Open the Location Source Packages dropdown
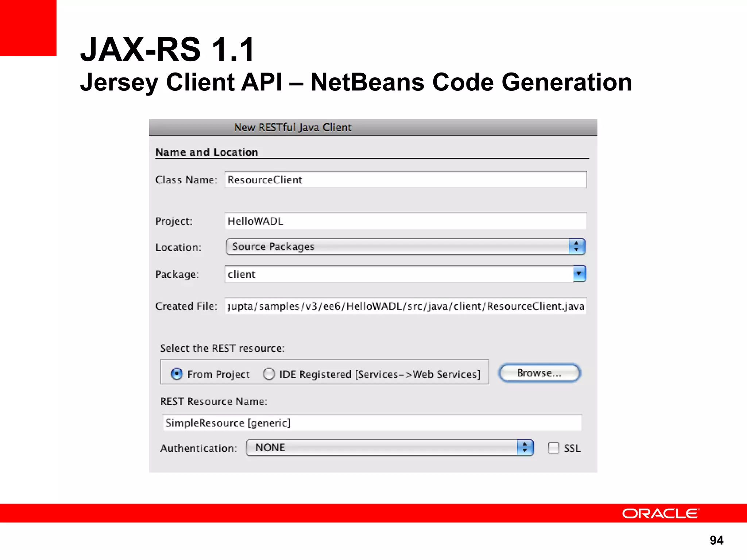The height and width of the screenshot is (560, 747). click(397, 247)
